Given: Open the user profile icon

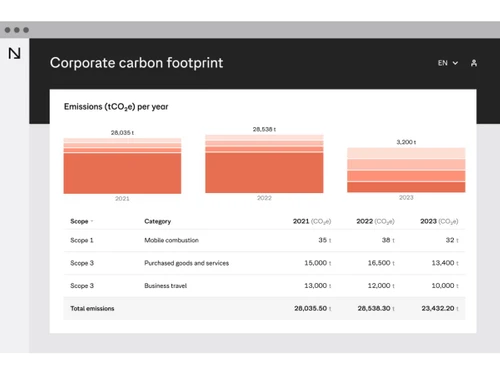Looking at the screenshot, I should [x=474, y=63].
